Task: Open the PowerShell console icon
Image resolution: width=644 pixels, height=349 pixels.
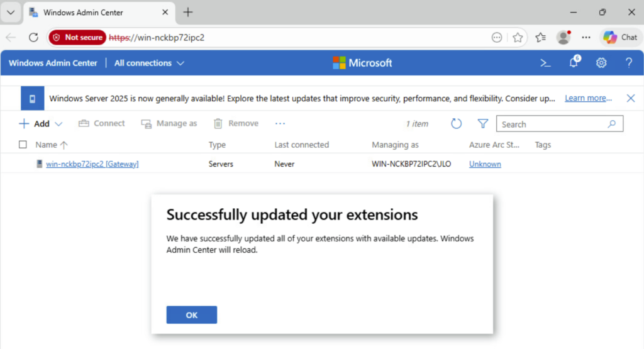Action: tap(546, 63)
